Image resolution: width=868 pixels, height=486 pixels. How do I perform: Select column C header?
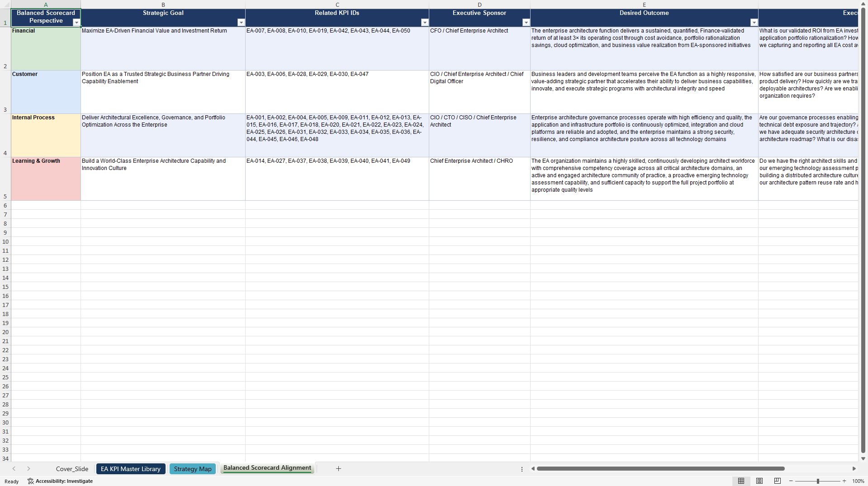tap(337, 5)
